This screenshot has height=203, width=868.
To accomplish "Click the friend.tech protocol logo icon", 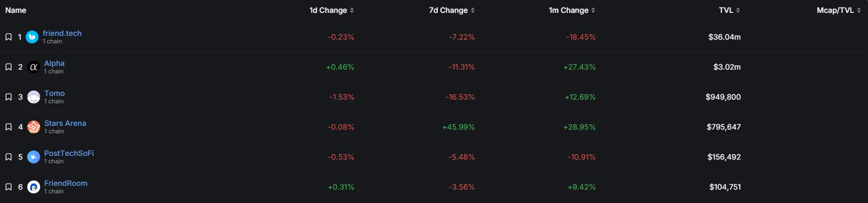I will click(x=32, y=37).
